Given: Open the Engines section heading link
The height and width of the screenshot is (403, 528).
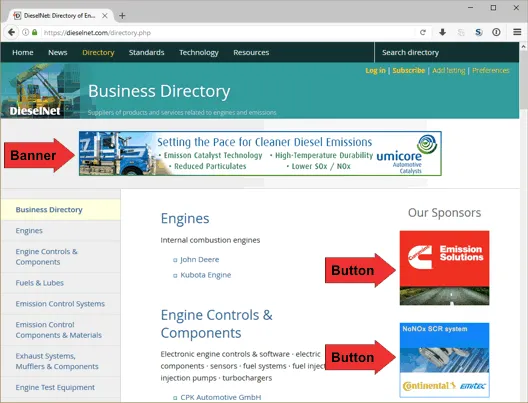Looking at the screenshot, I should (x=185, y=219).
